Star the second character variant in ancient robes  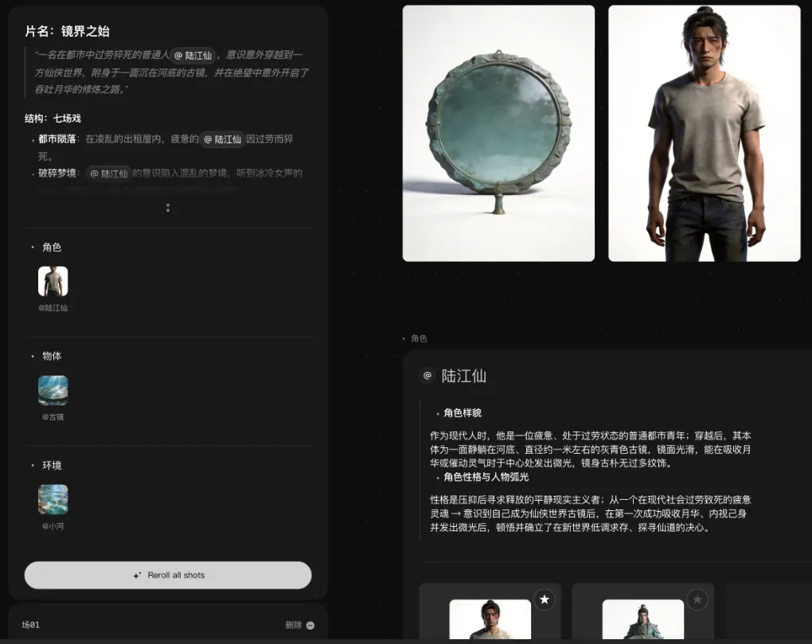697,599
